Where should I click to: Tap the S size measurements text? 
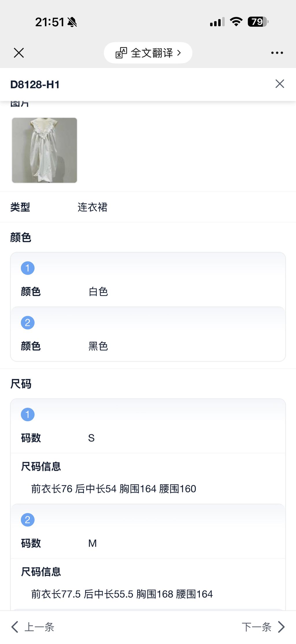pos(114,489)
